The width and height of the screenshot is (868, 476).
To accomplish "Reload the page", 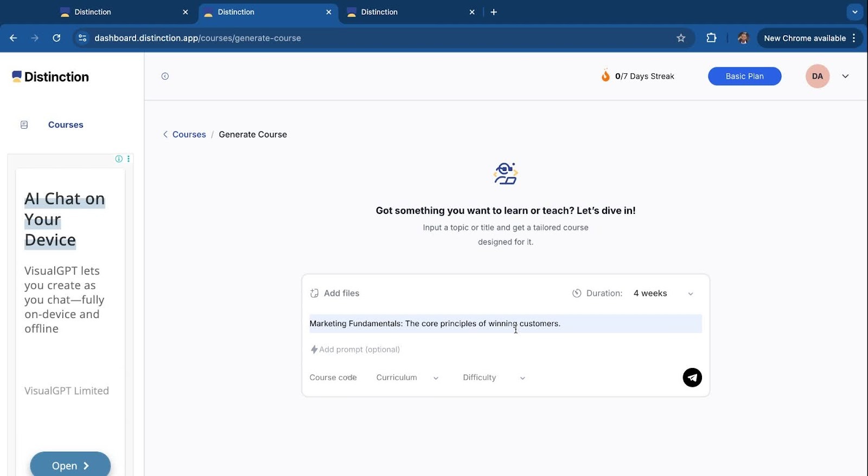I will (56, 38).
